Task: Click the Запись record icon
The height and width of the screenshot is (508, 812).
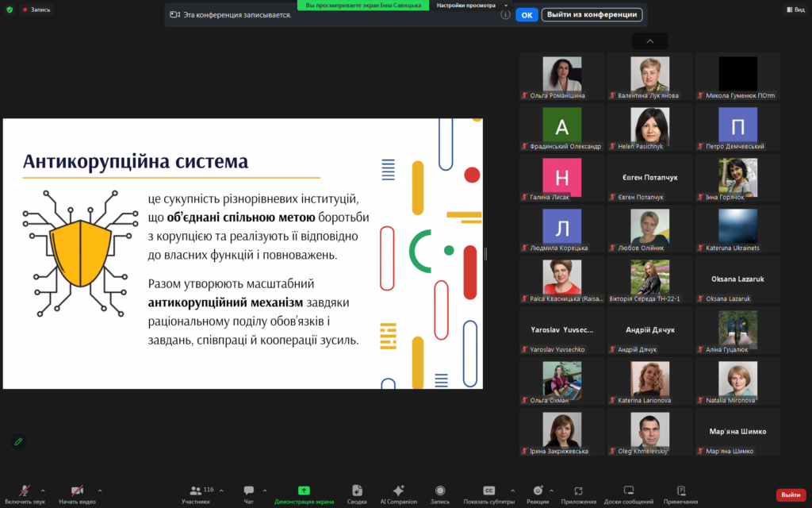Action: pyautogui.click(x=440, y=491)
